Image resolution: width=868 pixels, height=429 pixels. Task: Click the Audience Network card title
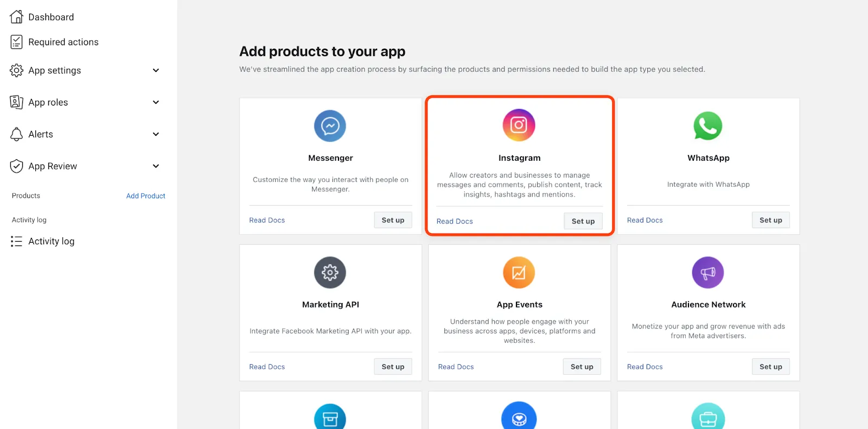click(709, 305)
